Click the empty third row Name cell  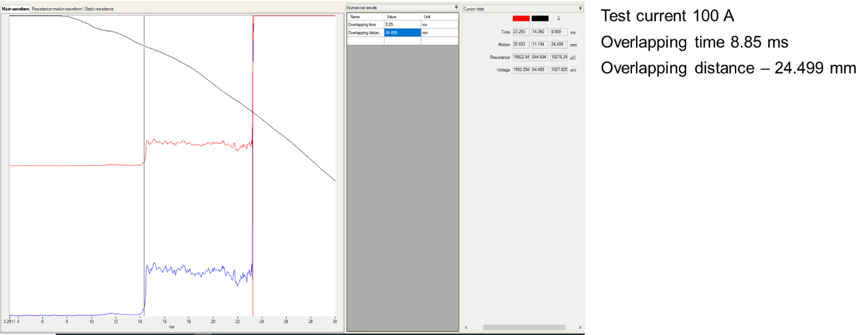365,40
